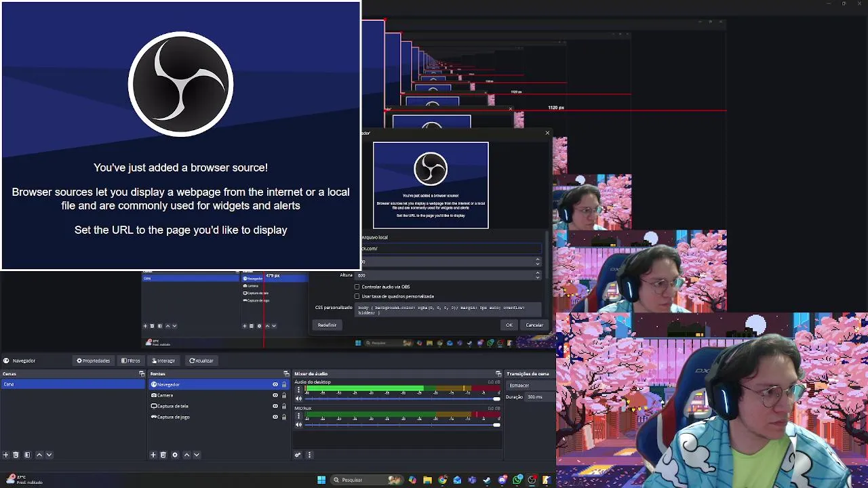Adjust width stepper above Altura
The image size is (868, 488).
[x=538, y=261]
